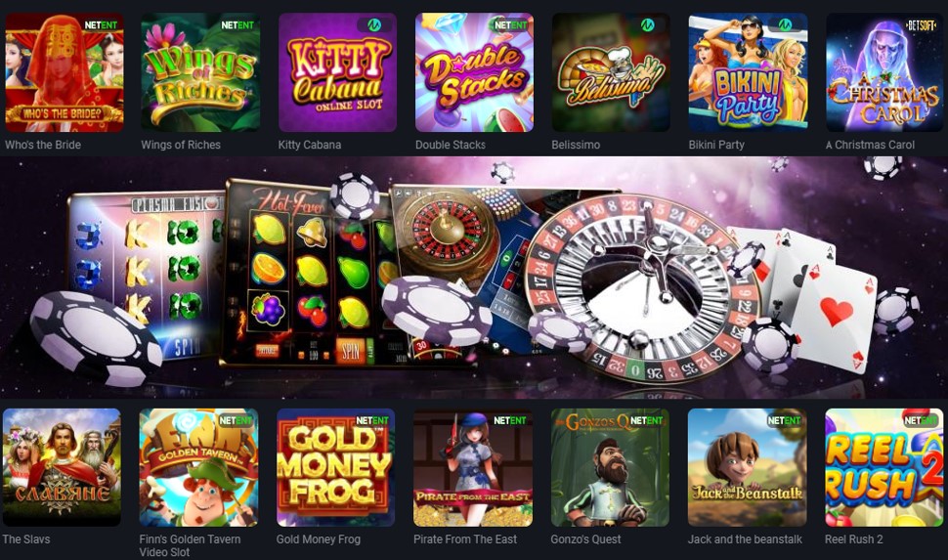Select Finn's Golden Tavern game tile
Screen dimensions: 948x560
pyautogui.click(x=199, y=467)
